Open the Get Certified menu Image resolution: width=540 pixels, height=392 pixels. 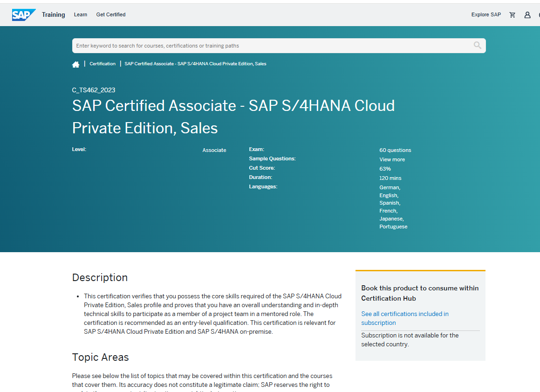click(111, 14)
